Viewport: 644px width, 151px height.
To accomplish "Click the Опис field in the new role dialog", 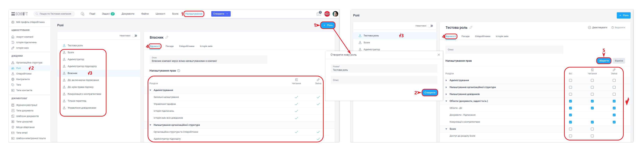I will click(x=384, y=80).
